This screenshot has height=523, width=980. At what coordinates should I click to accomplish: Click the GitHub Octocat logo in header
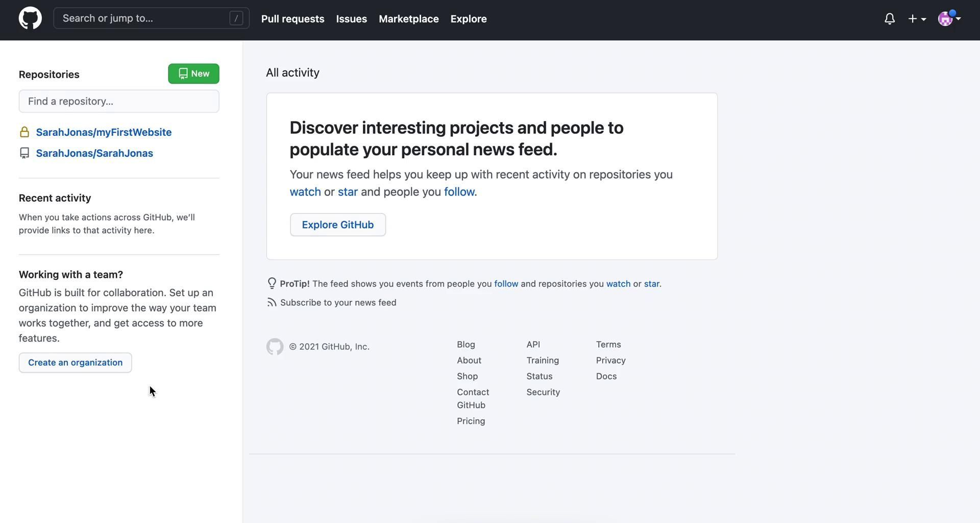(30, 18)
